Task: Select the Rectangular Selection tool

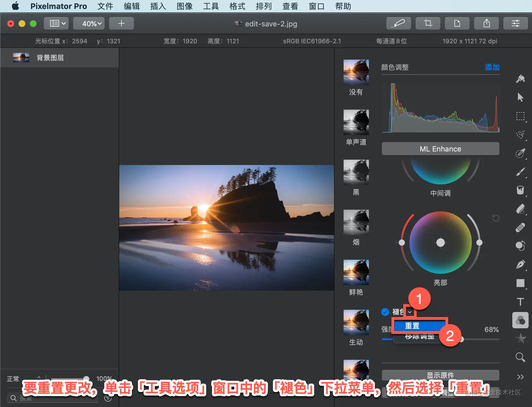Action: 520,116
